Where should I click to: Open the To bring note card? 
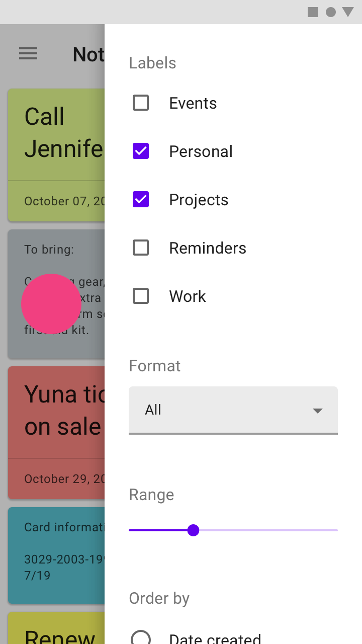point(56,294)
